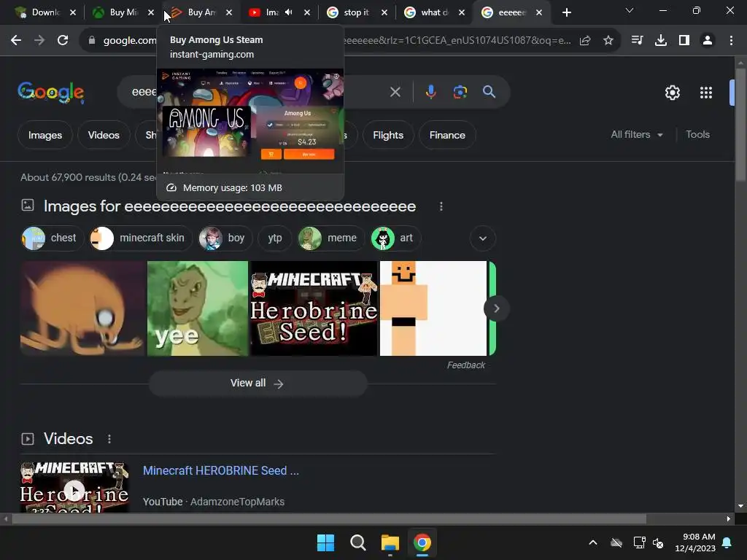
Task: Show next images in carousel
Action: pyautogui.click(x=496, y=308)
